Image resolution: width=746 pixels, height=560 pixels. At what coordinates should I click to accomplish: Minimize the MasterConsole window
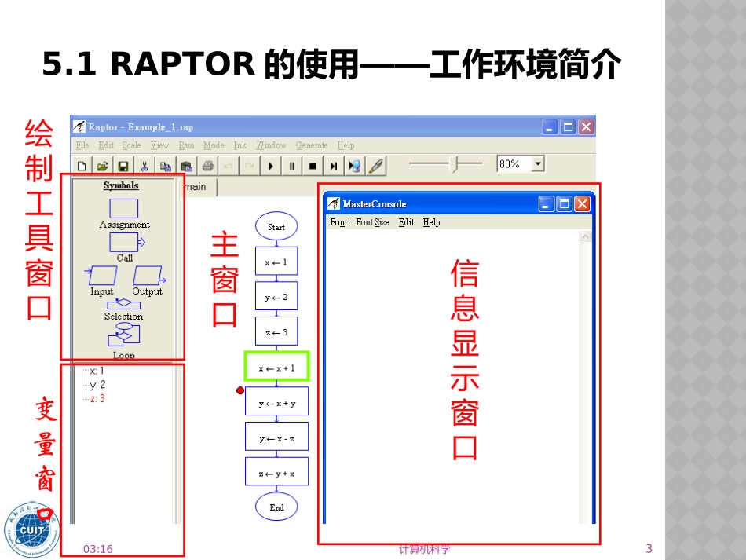click(546, 204)
